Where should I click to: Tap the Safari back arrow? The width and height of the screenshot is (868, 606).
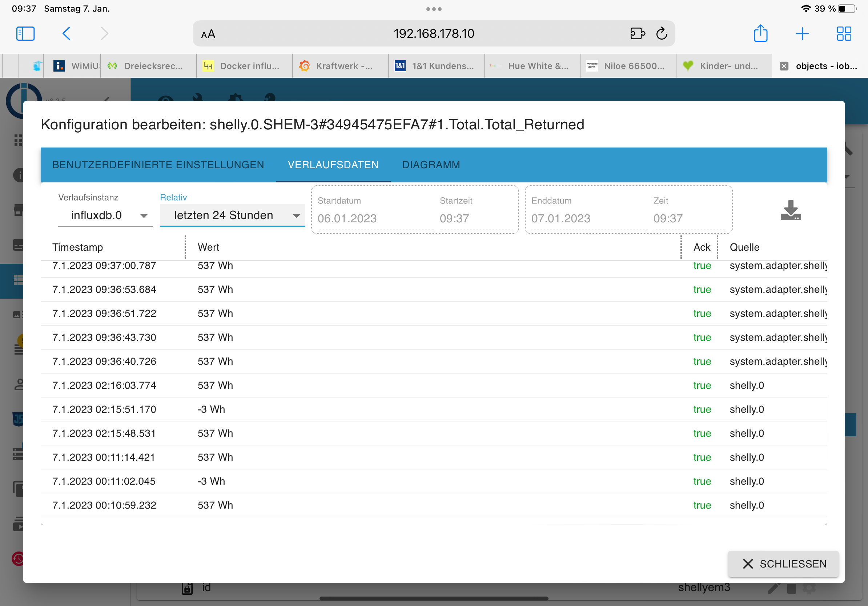(x=66, y=34)
